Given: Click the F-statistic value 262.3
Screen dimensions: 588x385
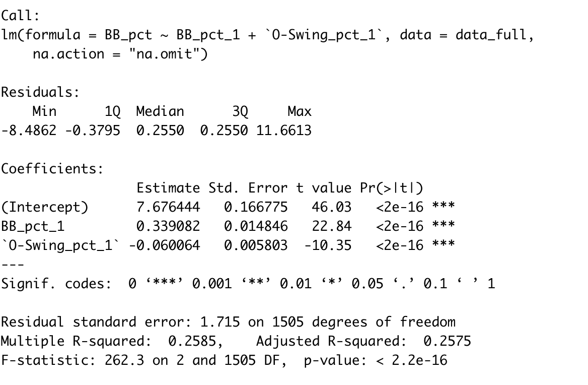Looking at the screenshot, I should pyautogui.click(x=124, y=360).
